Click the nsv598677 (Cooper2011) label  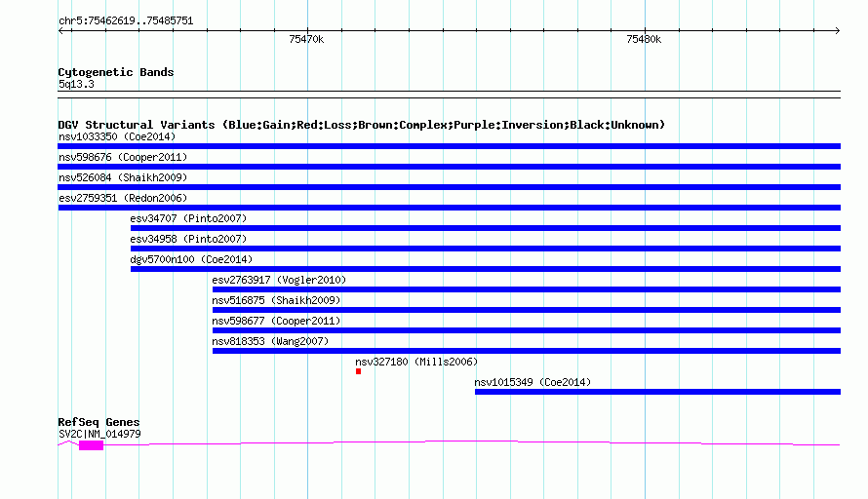276,321
